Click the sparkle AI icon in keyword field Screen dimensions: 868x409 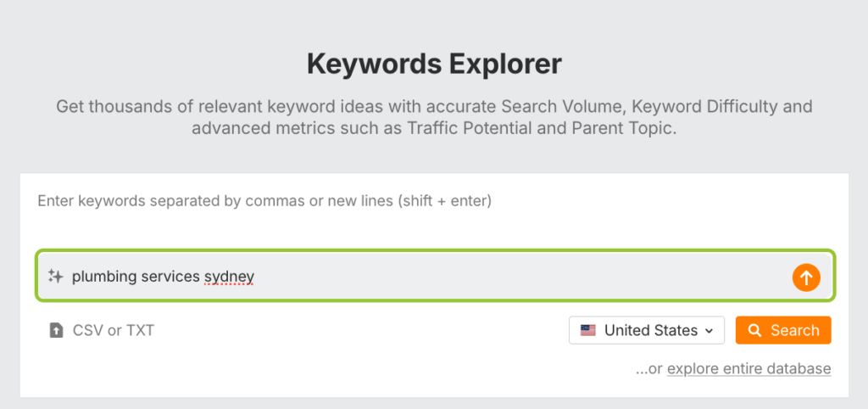click(x=56, y=276)
